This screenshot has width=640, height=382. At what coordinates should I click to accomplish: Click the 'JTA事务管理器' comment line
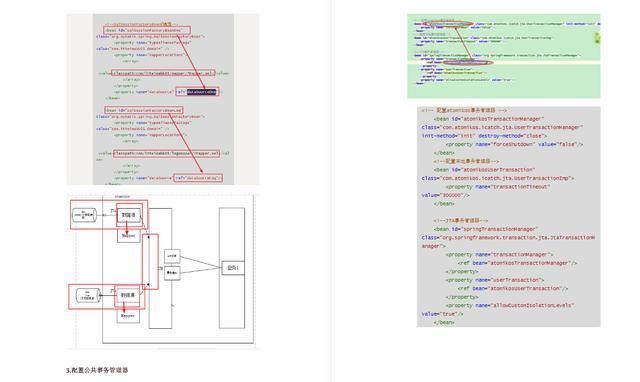click(x=461, y=221)
